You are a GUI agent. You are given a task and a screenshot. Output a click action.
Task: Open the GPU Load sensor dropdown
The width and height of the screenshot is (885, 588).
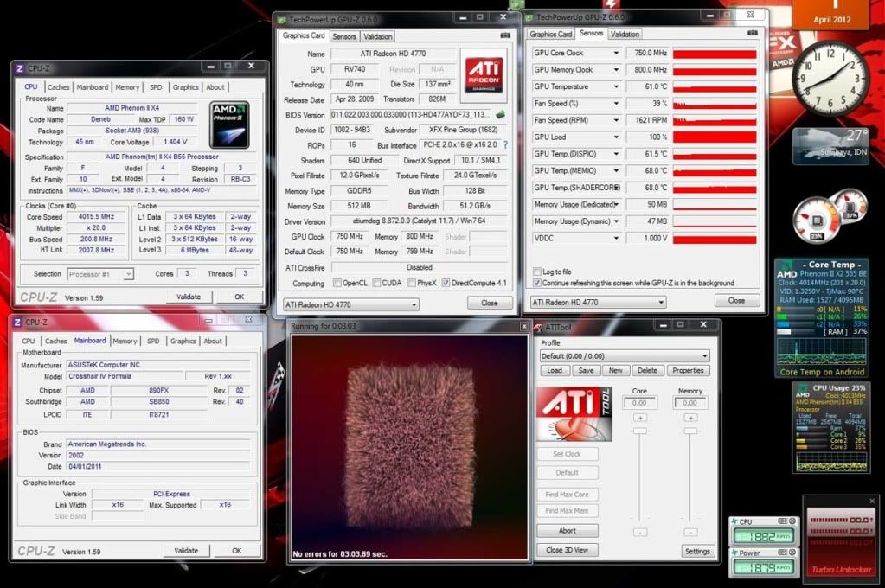point(616,137)
